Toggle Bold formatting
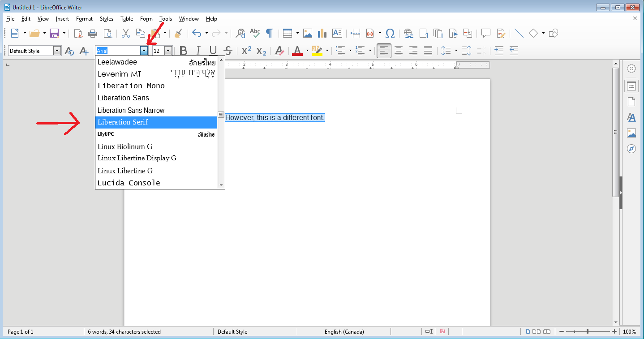Screen dimensions: 644x339 [183, 51]
